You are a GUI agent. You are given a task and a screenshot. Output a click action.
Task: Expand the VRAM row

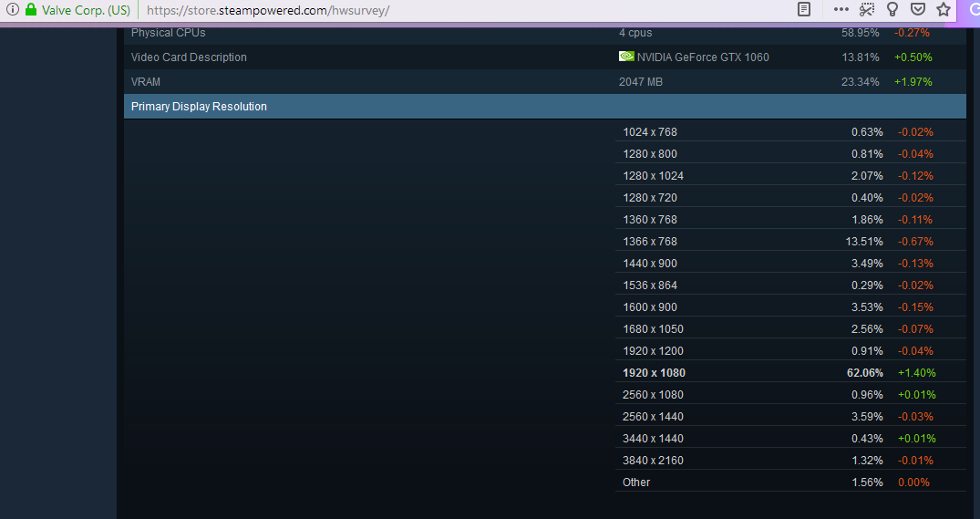[146, 82]
